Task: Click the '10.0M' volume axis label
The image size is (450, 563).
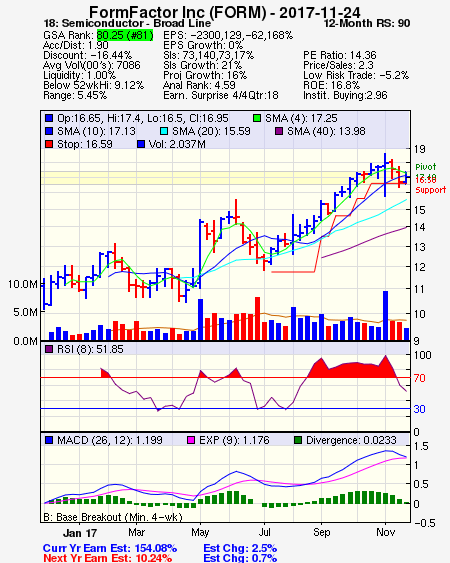Action: pyautogui.click(x=23, y=284)
